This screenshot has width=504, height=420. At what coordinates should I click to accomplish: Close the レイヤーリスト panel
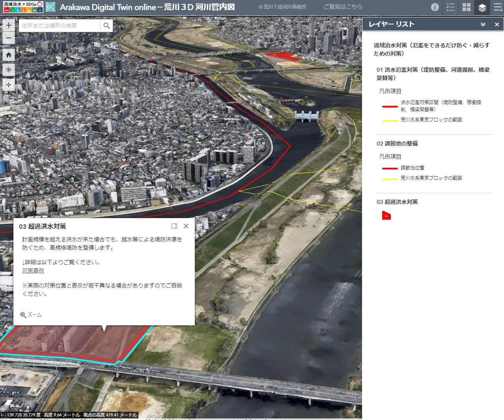tap(497, 24)
